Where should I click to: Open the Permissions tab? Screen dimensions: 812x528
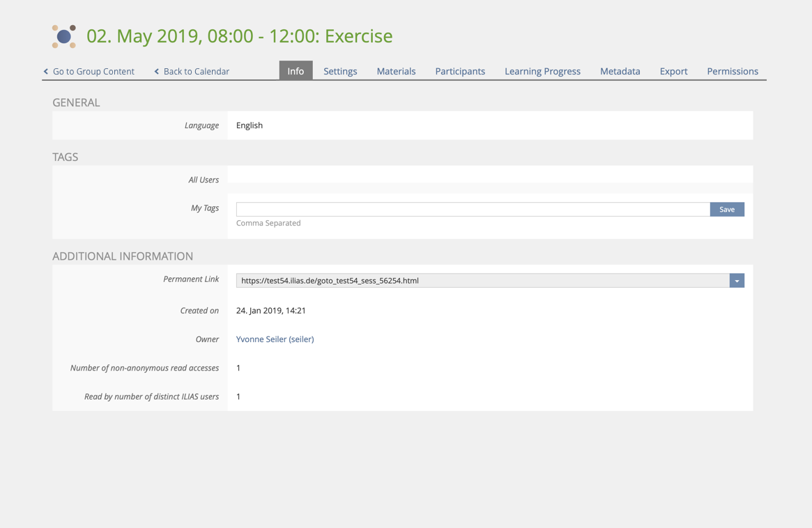(732, 71)
